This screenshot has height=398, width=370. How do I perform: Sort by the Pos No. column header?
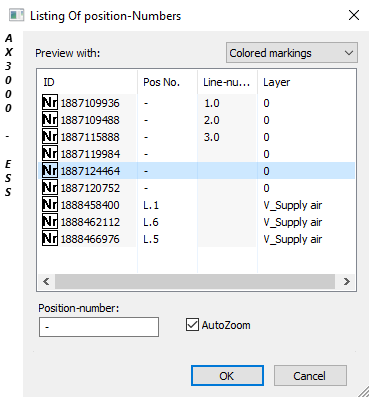point(167,82)
